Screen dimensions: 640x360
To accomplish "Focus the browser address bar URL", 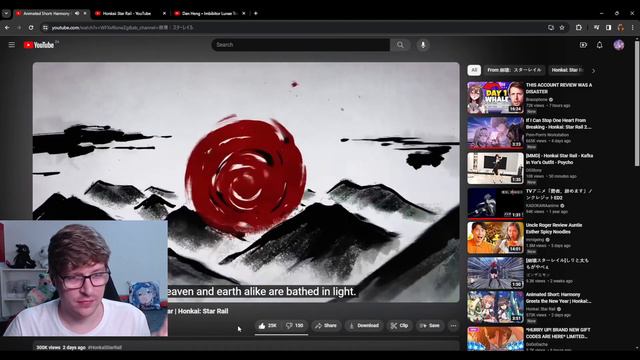I will pyautogui.click(x=122, y=27).
